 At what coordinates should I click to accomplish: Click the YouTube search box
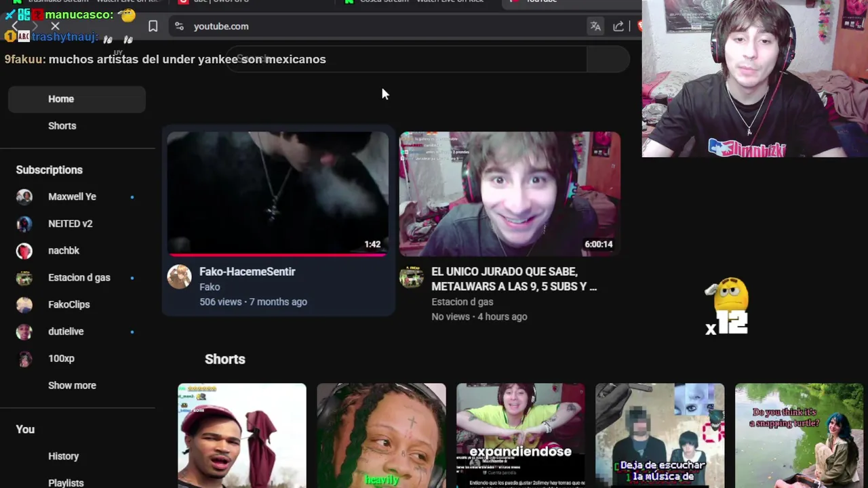tap(407, 59)
